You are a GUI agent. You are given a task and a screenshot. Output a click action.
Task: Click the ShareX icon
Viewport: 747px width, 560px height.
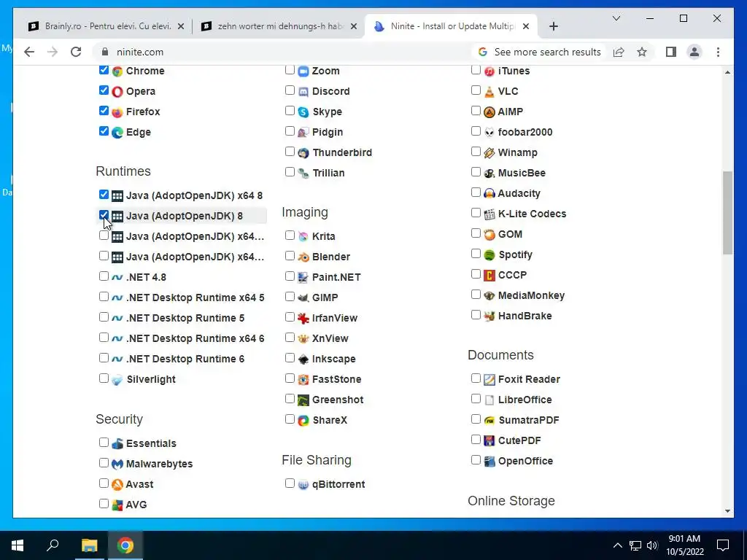[303, 421]
